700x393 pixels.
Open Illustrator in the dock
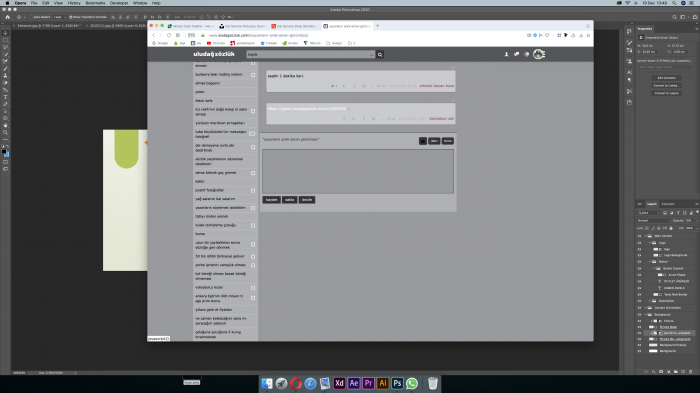click(x=383, y=383)
